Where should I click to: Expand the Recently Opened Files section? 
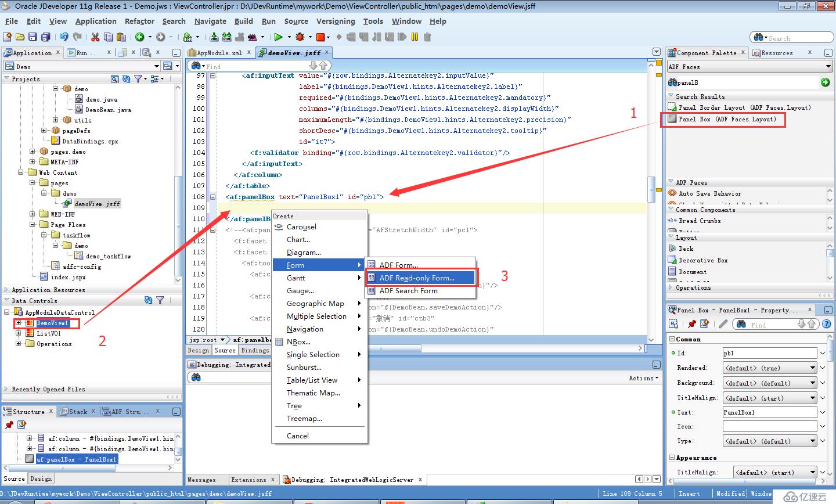[6, 389]
